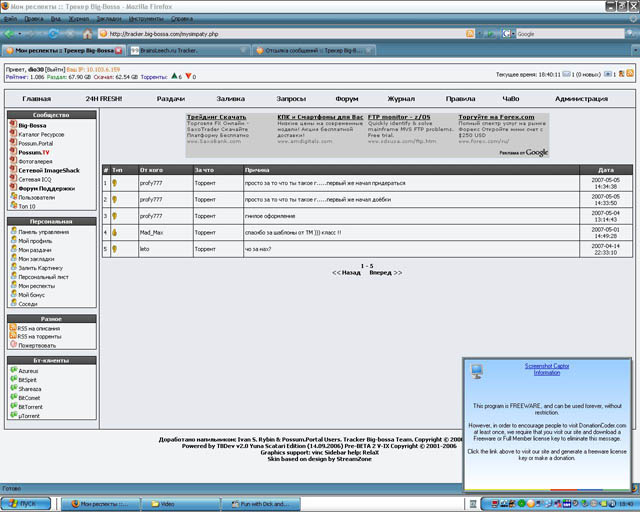640x512 pixels.
Task: Open Администрация in site navigation
Action: click(581, 99)
